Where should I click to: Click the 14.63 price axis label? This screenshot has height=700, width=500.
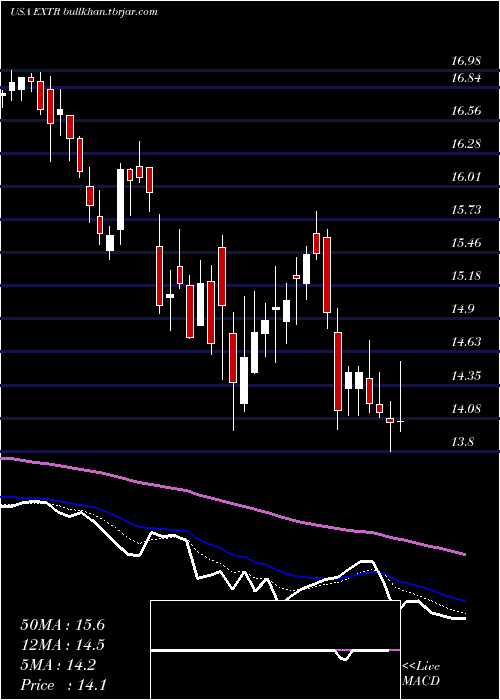(467, 342)
